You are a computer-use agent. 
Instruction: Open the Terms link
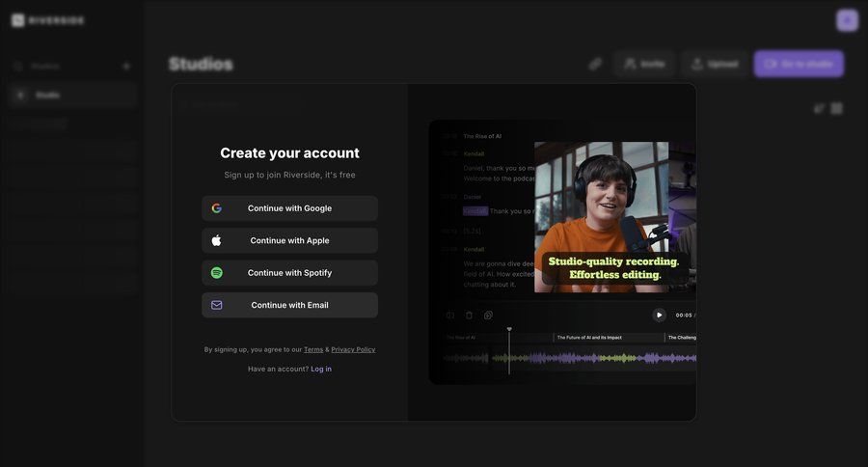(313, 349)
